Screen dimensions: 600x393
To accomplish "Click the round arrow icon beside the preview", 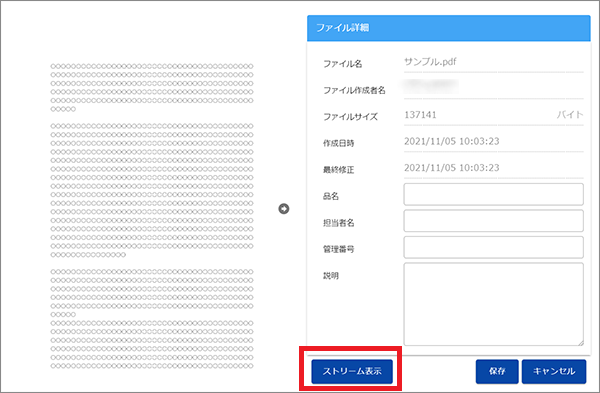I will coord(284,209).
